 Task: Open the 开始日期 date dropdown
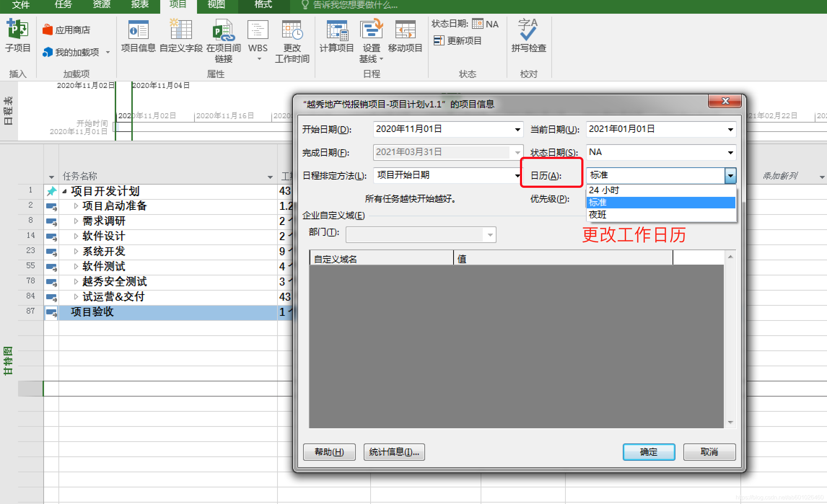[x=517, y=129]
